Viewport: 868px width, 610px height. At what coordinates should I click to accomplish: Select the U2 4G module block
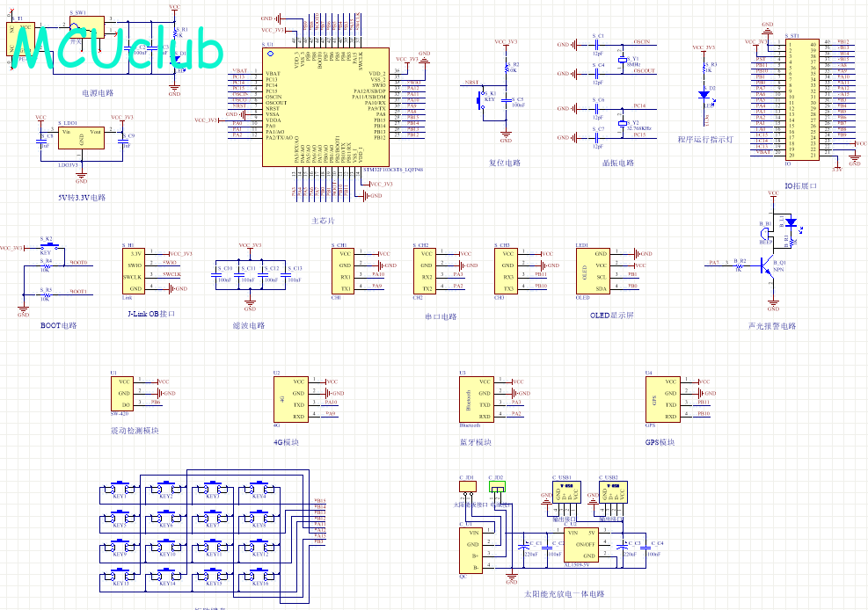(x=290, y=399)
